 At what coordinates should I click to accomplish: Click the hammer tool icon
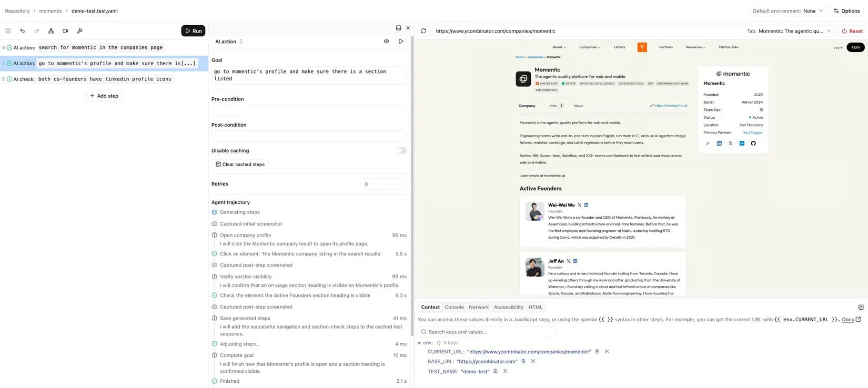click(79, 31)
